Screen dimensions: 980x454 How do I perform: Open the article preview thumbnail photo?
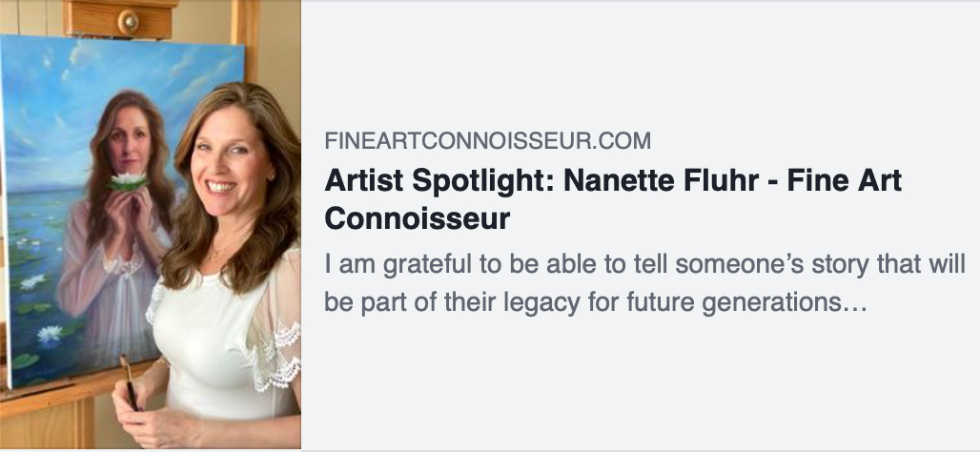coord(150,225)
